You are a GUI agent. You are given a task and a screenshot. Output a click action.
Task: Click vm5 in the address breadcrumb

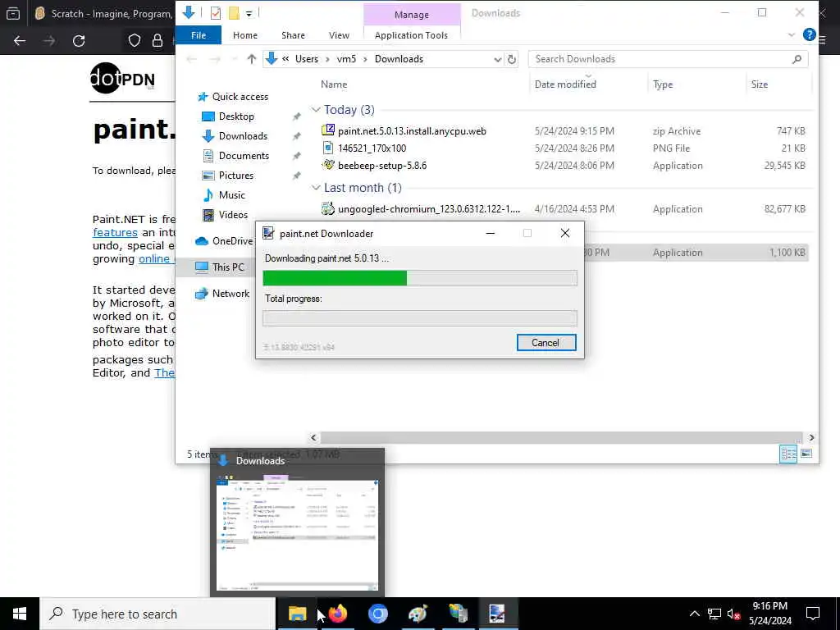346,59
